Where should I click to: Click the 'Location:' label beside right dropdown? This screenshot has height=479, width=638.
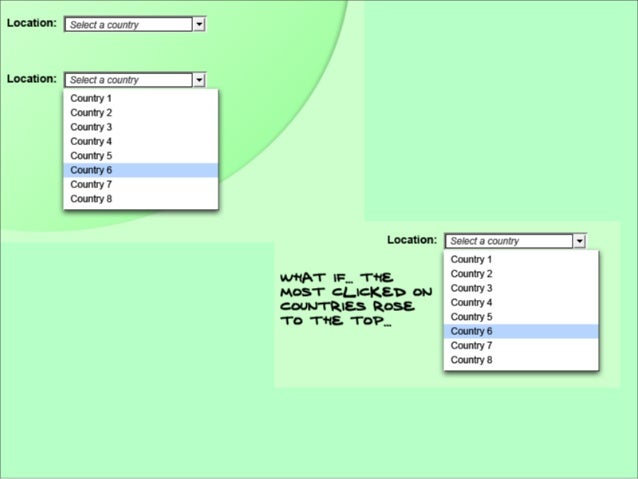[412, 240]
